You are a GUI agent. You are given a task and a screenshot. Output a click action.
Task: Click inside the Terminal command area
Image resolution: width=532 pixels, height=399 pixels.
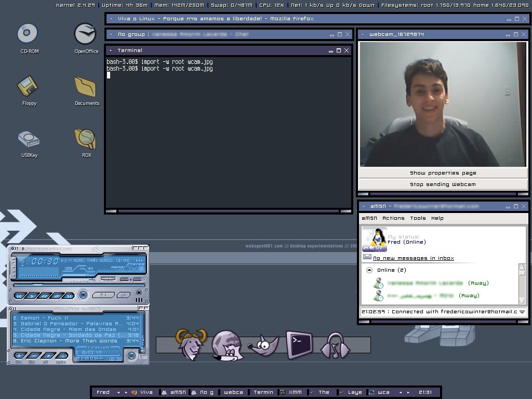point(229,132)
